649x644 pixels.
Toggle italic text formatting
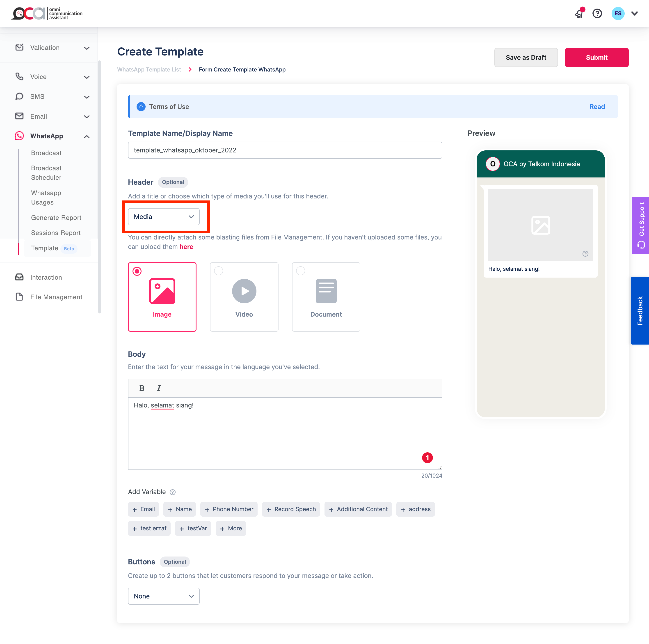pos(159,388)
